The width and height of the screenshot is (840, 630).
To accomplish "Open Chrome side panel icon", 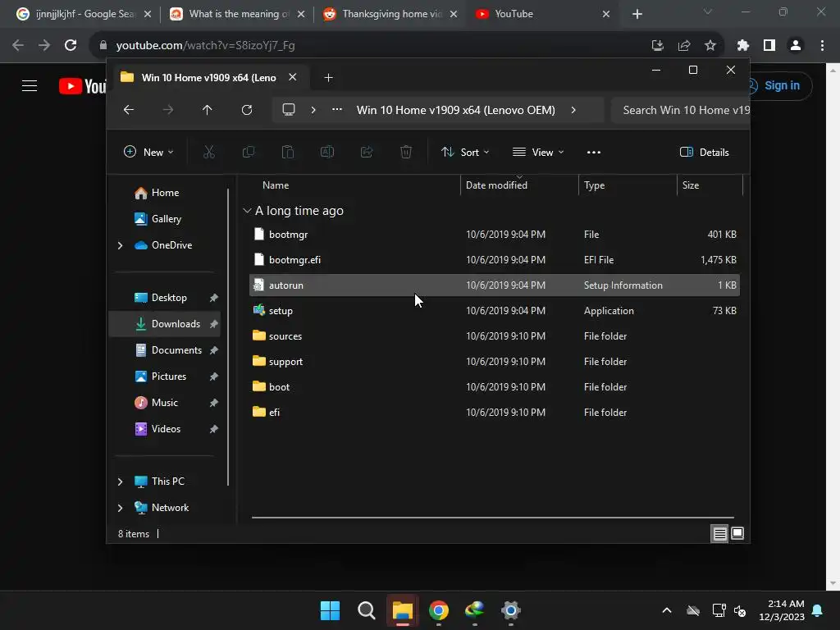I will 769,46.
